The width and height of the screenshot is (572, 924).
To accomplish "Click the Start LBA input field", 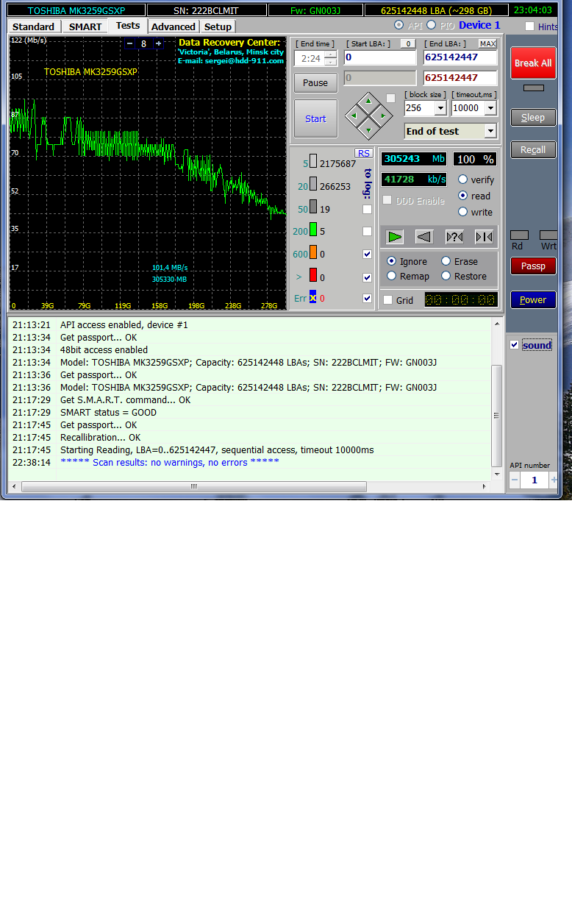I will point(379,57).
